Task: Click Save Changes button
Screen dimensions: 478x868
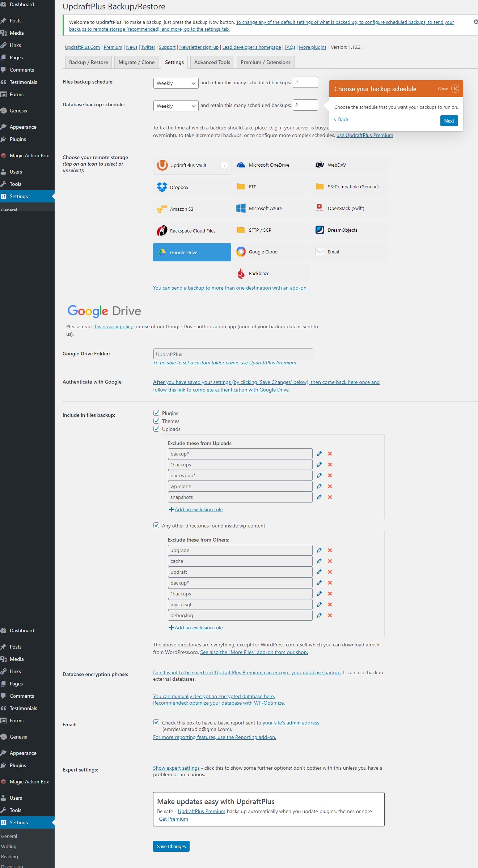Action: pyautogui.click(x=171, y=846)
